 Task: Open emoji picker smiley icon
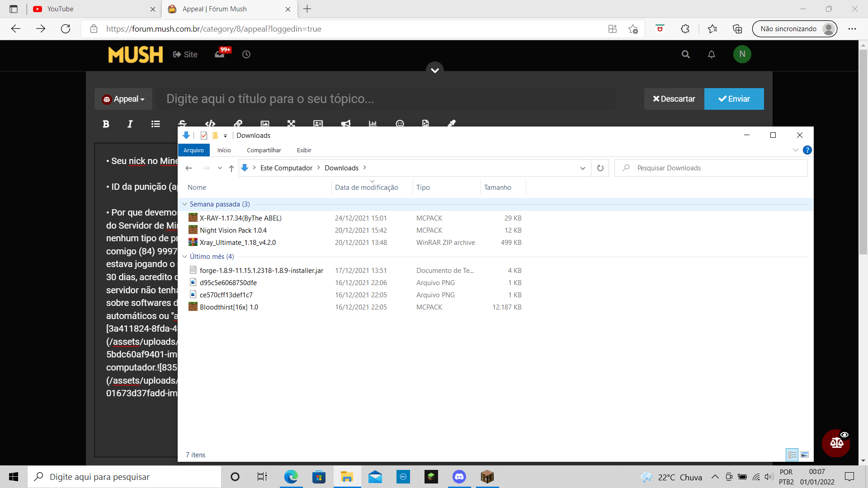point(400,123)
